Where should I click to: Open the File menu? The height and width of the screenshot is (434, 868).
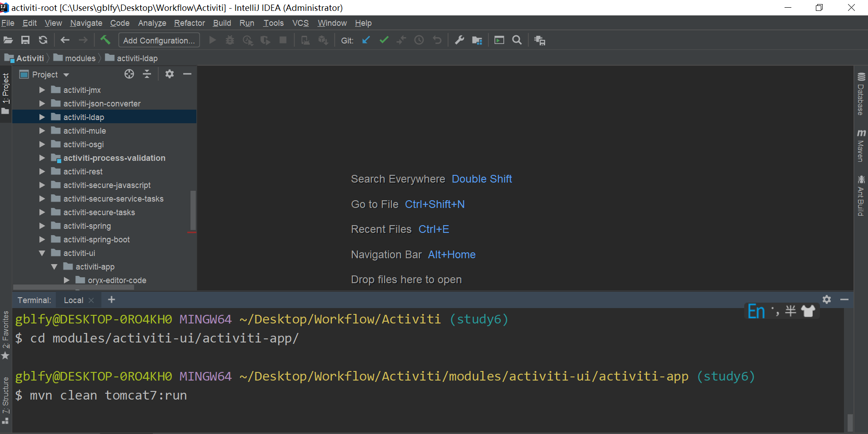[8, 23]
